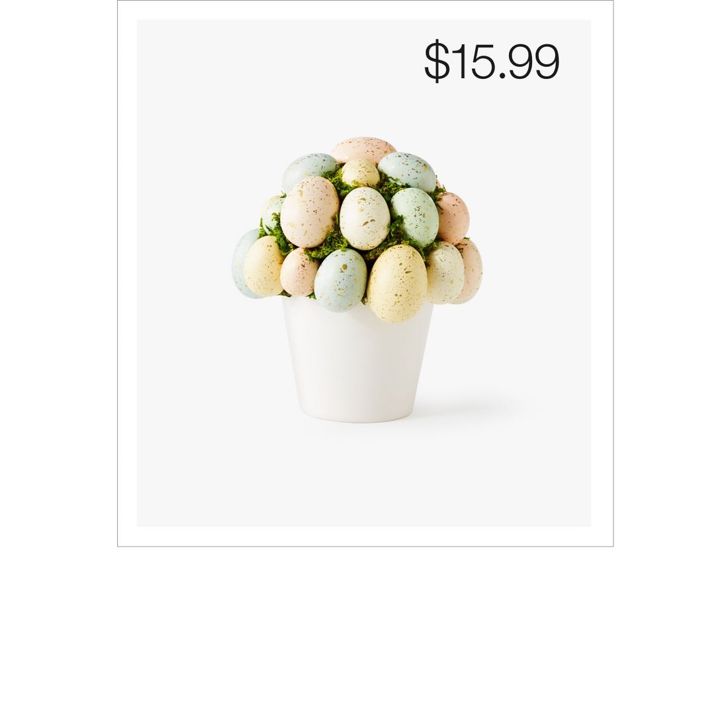Select the yellow egg at the bottom-left of the cluster
The image size is (728, 728).
tap(263, 267)
